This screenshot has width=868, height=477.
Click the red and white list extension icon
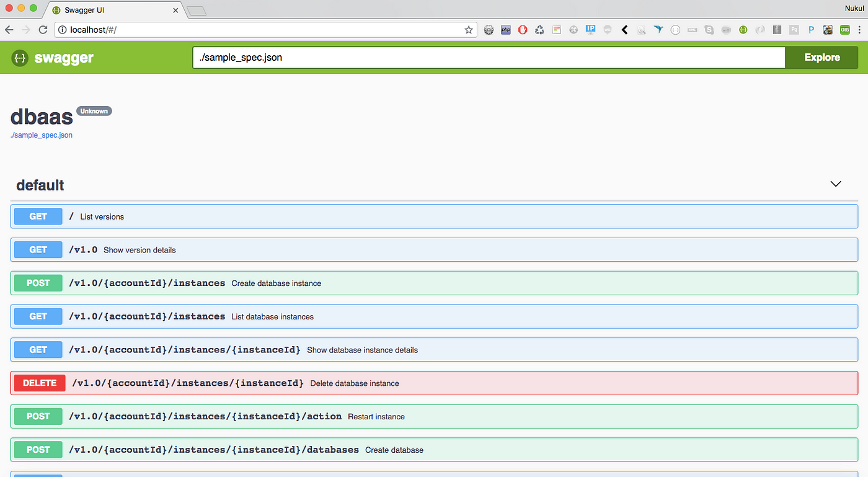pos(557,30)
